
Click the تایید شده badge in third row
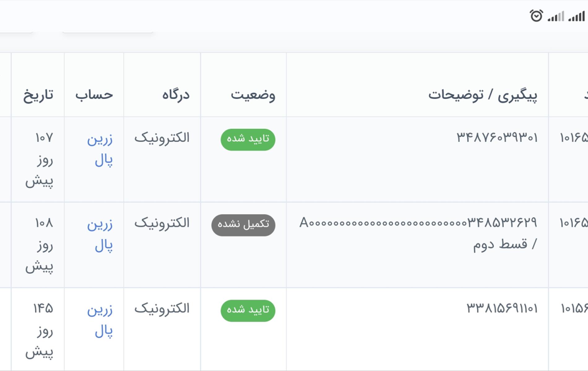(248, 311)
